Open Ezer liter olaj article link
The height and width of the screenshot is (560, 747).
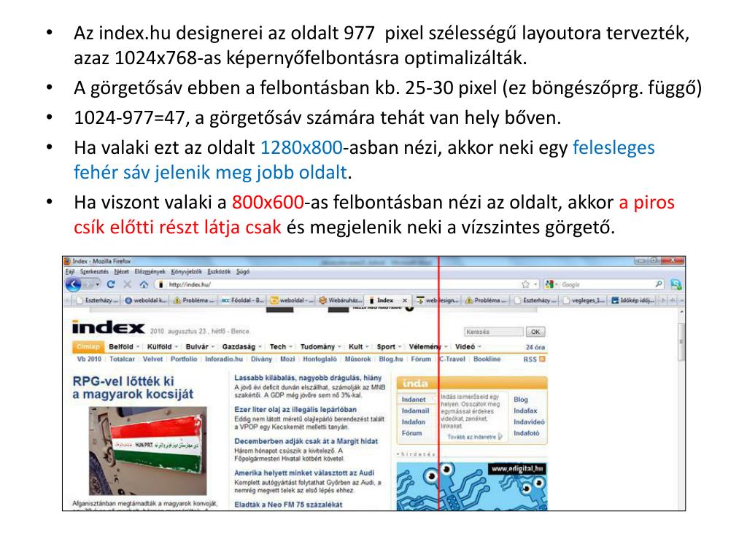coord(295,410)
